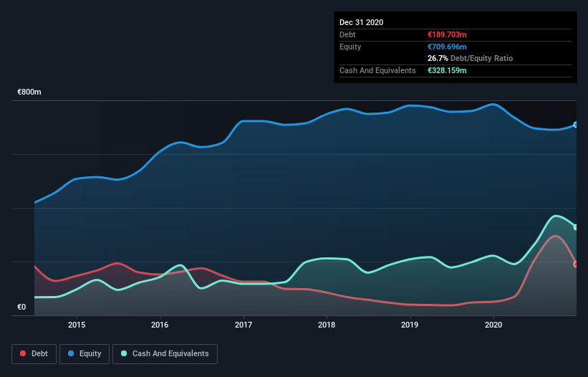Select the €328.159m cash value

point(447,70)
